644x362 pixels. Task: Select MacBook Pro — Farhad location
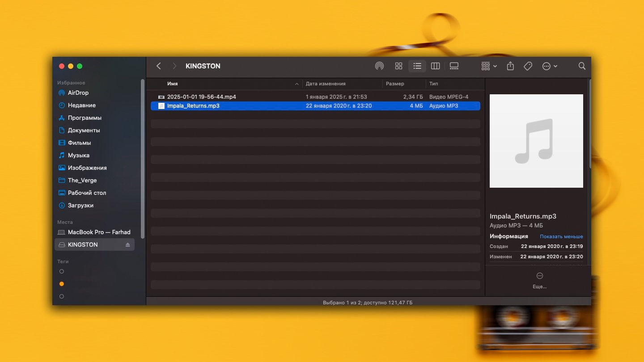click(x=94, y=232)
